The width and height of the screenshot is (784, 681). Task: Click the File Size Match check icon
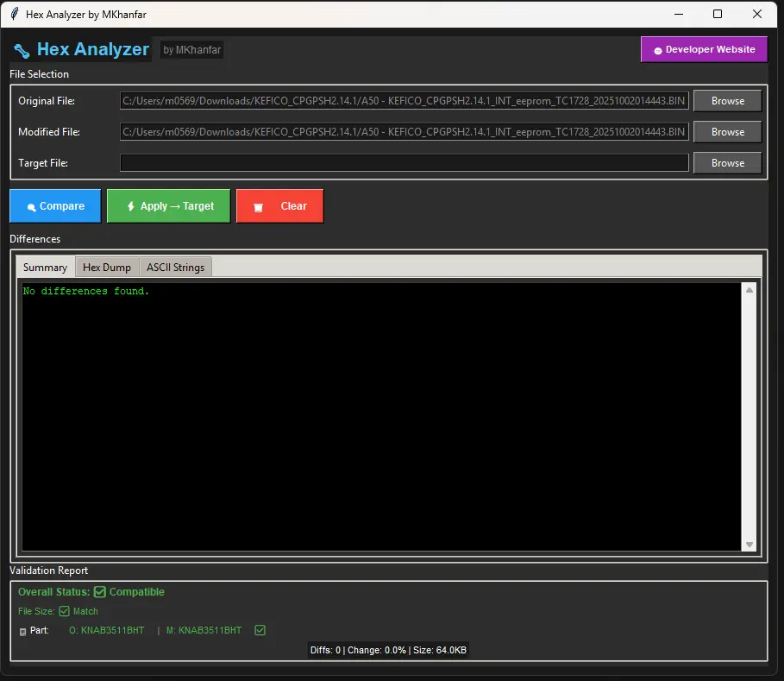tap(64, 611)
